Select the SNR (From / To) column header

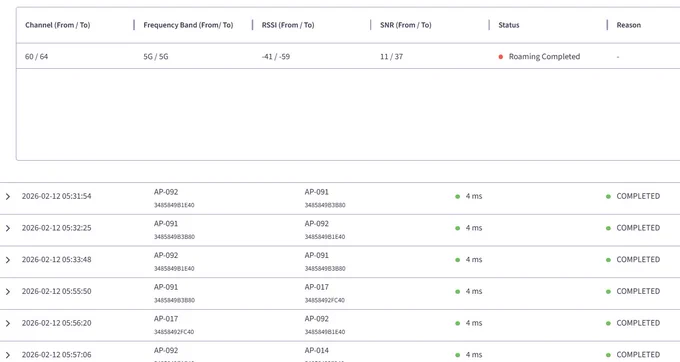(x=405, y=25)
